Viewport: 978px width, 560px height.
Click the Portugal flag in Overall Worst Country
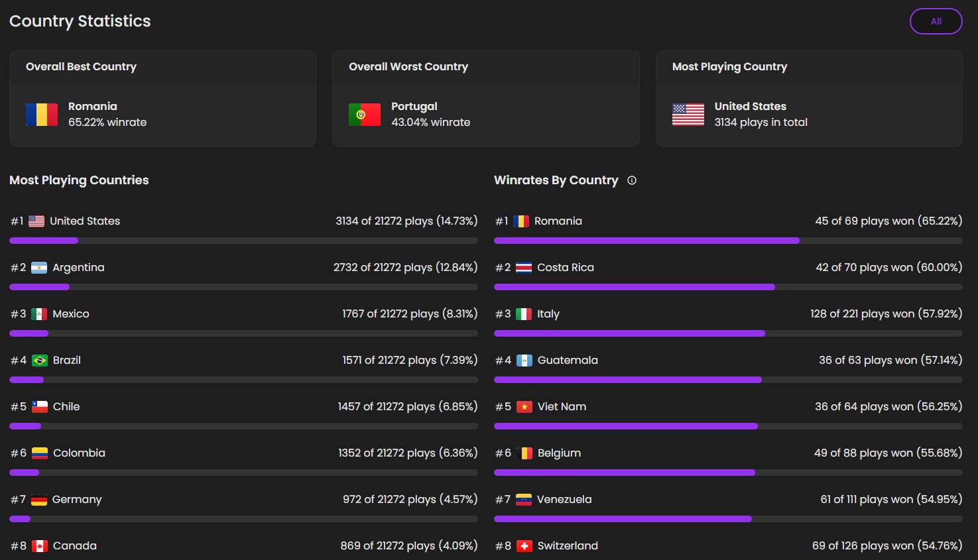coord(364,115)
